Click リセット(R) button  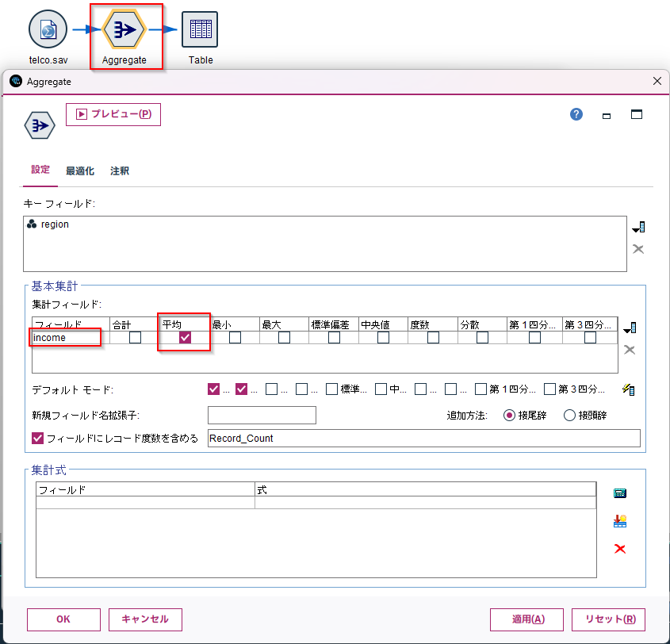pyautogui.click(x=608, y=619)
